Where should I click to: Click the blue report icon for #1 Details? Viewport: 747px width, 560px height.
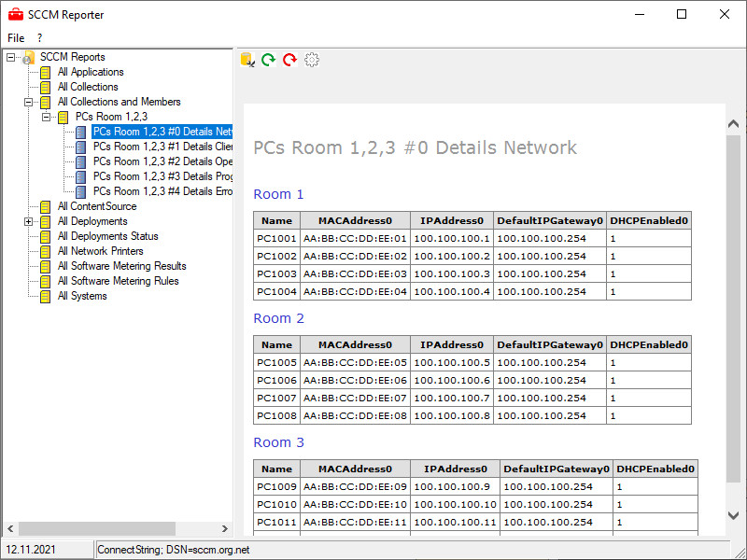(x=81, y=147)
